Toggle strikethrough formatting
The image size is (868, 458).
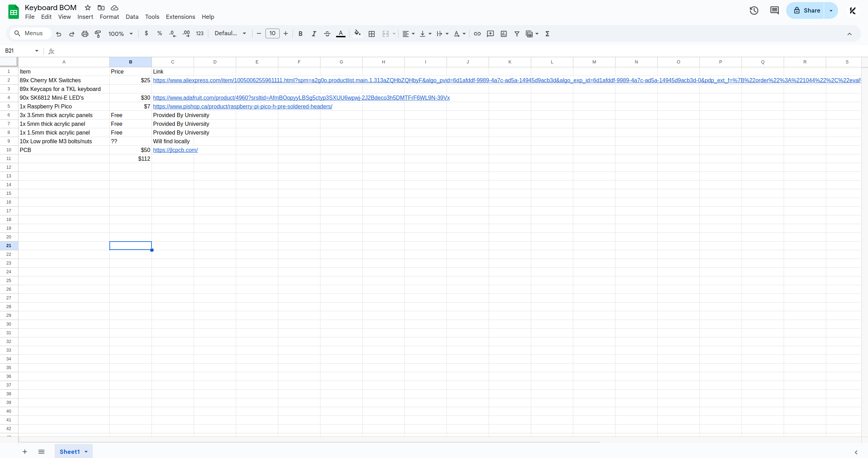click(x=327, y=33)
